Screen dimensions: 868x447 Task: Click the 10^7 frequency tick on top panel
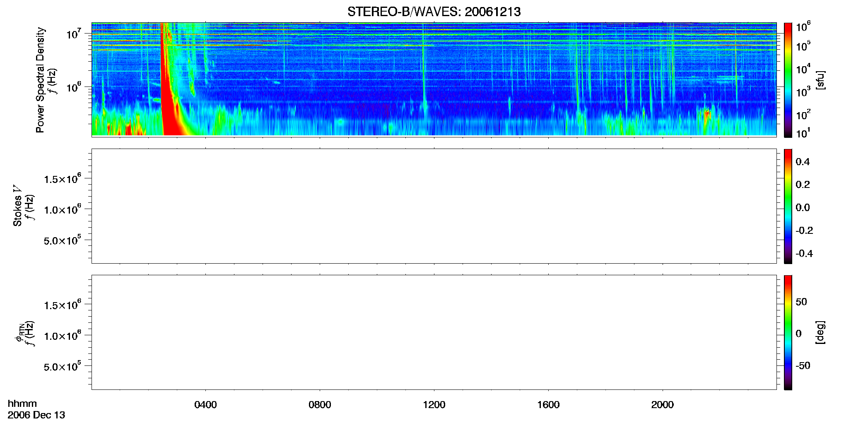[x=74, y=33]
